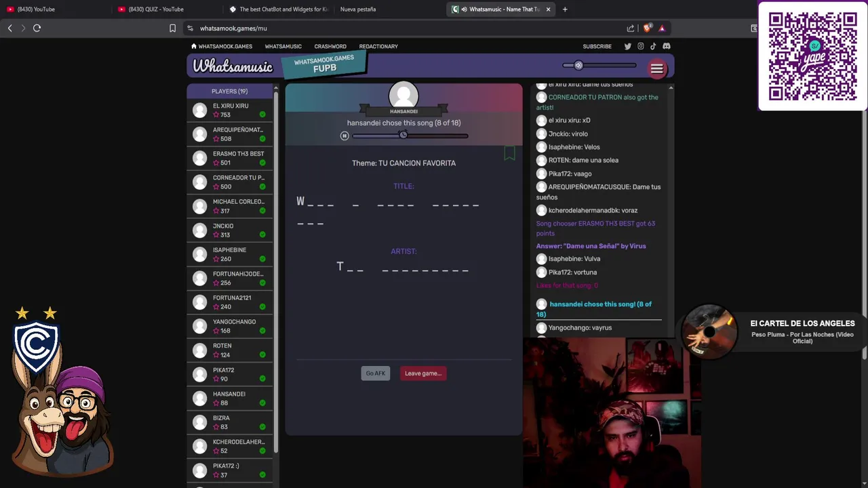Image resolution: width=868 pixels, height=488 pixels.
Task: Click the Brave Rewards triangle icon
Action: (x=662, y=28)
